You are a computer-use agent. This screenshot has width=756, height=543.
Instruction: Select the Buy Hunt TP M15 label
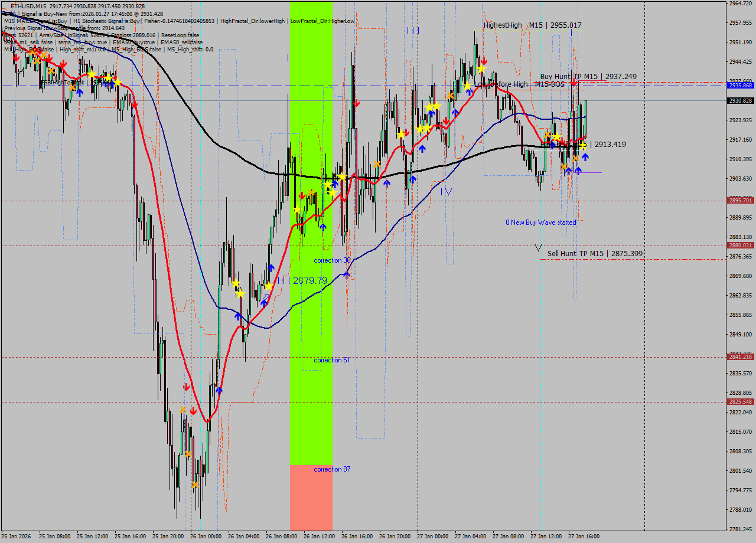click(588, 77)
